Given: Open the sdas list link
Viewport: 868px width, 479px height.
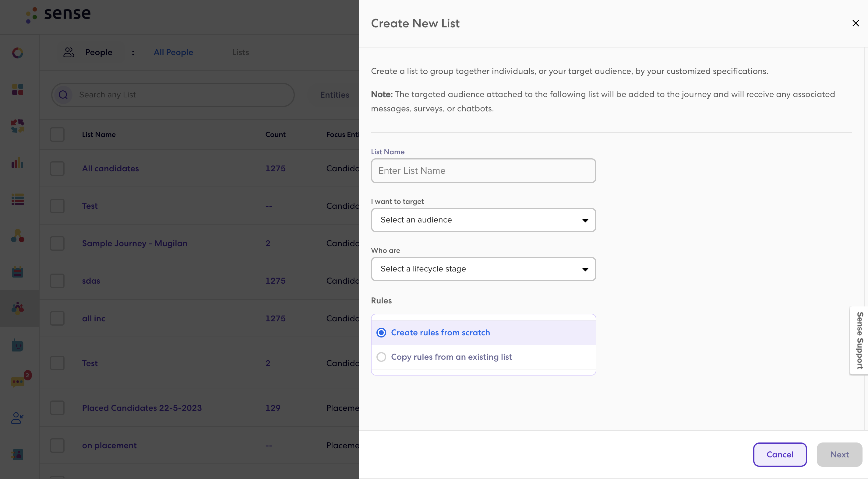Looking at the screenshot, I should pyautogui.click(x=91, y=281).
